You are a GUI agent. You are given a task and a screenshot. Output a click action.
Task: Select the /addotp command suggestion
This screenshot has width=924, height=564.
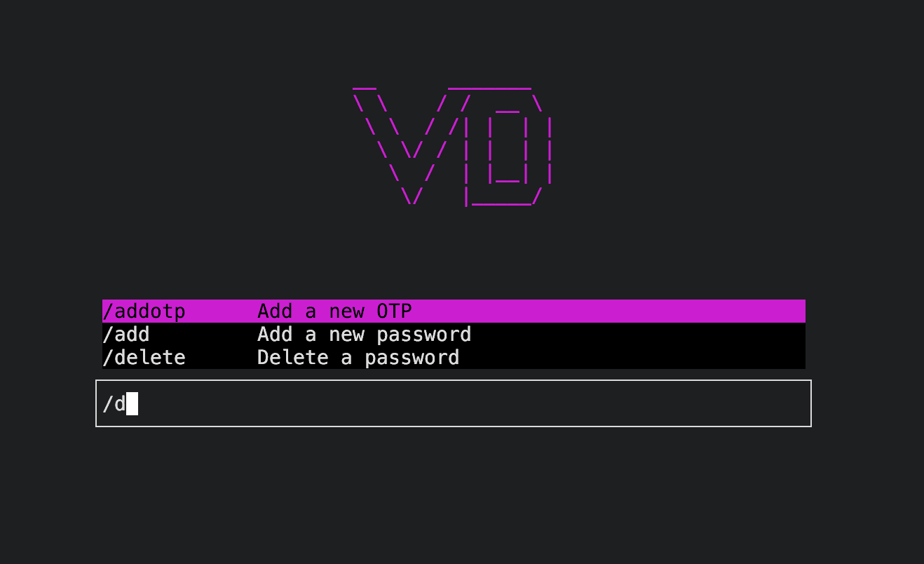pos(454,311)
